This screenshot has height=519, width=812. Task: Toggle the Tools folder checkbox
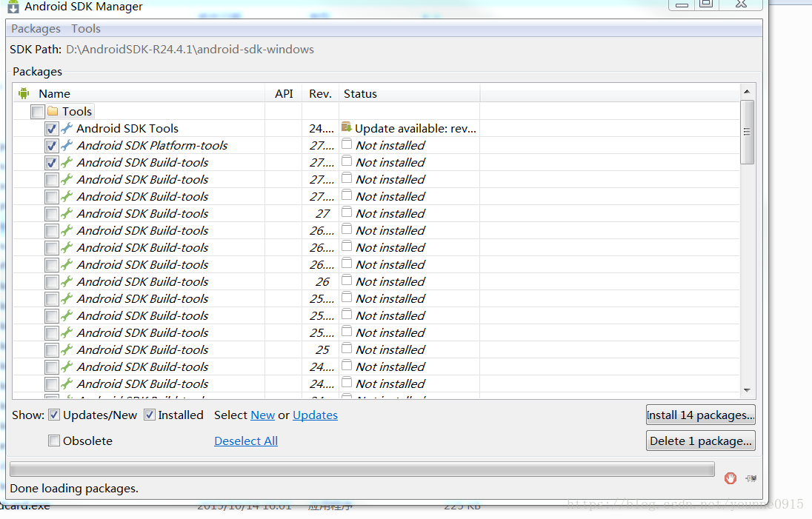[37, 111]
